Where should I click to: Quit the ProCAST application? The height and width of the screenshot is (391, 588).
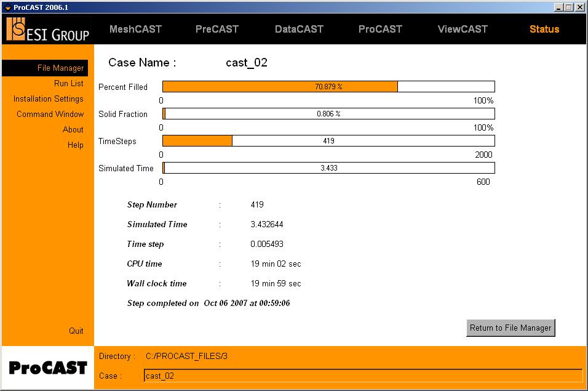pos(76,331)
